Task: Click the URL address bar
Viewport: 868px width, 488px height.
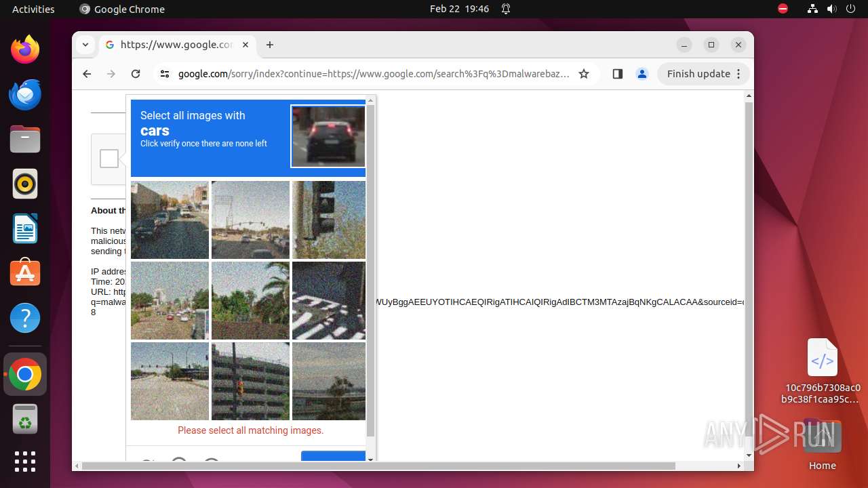Action: click(x=373, y=74)
